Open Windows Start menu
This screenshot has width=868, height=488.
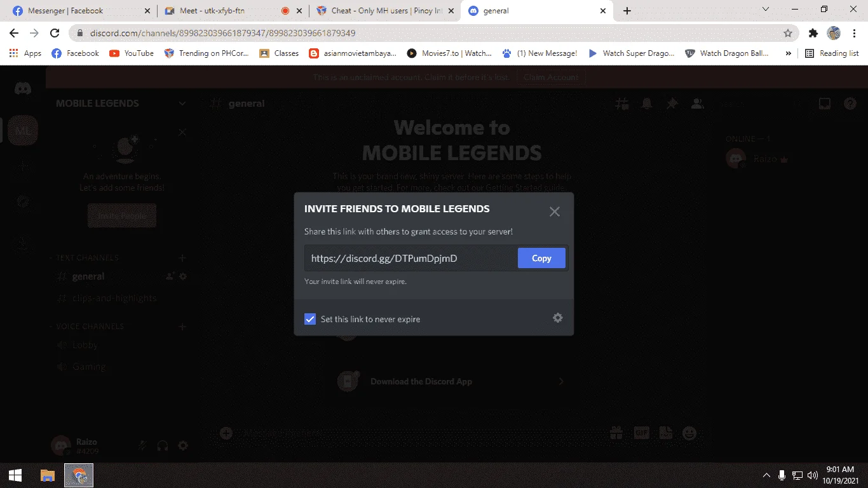coord(15,475)
